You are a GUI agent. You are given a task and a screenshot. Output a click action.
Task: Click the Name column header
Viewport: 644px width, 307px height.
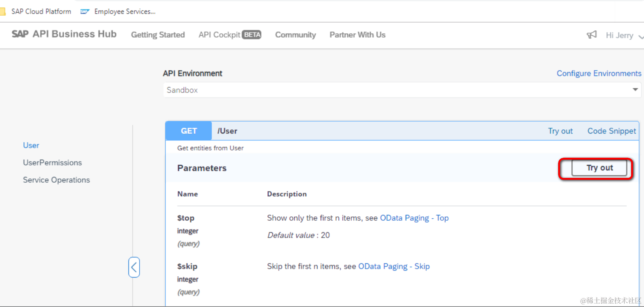click(x=188, y=194)
